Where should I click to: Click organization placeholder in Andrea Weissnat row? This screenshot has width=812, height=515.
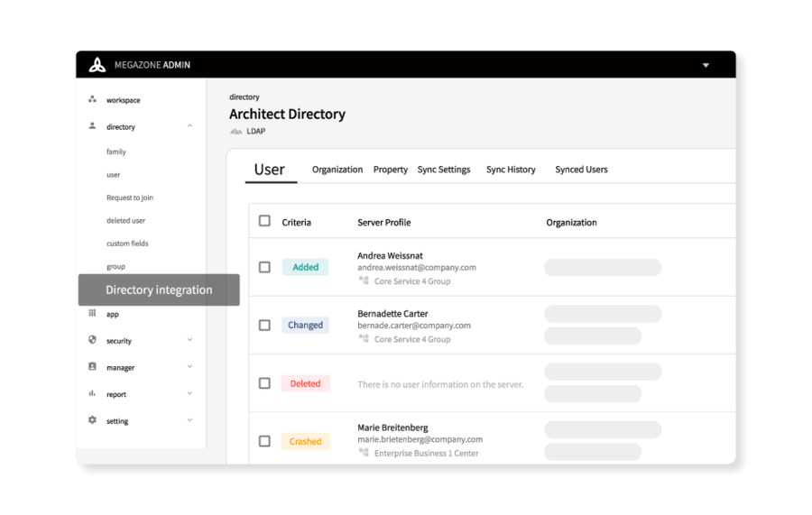(603, 268)
